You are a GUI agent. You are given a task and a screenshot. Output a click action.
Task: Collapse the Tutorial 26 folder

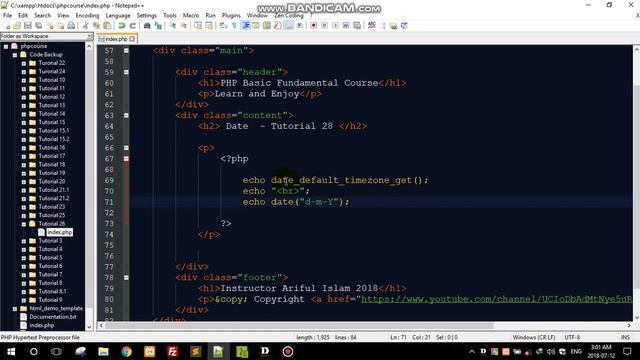[x=24, y=224]
